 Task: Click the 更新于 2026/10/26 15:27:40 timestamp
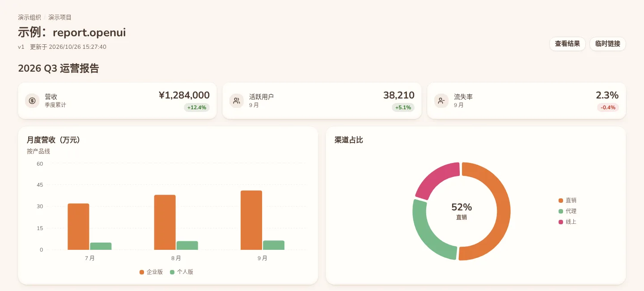pyautogui.click(x=68, y=47)
